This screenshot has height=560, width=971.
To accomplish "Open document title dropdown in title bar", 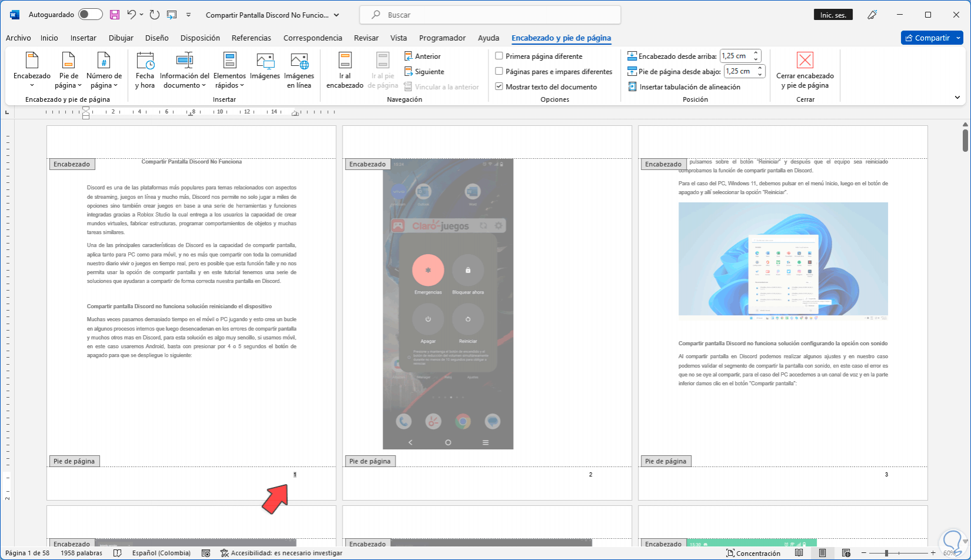I will [x=337, y=15].
